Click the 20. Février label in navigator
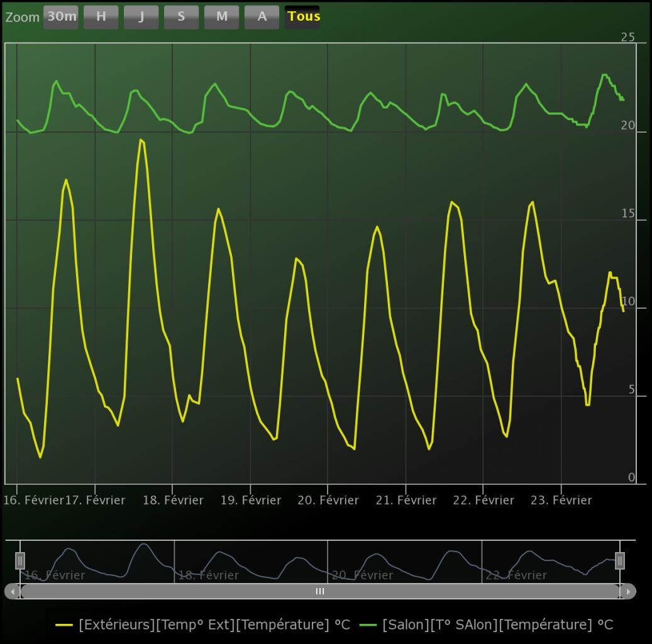Image resolution: width=652 pixels, height=644 pixels. click(x=363, y=575)
